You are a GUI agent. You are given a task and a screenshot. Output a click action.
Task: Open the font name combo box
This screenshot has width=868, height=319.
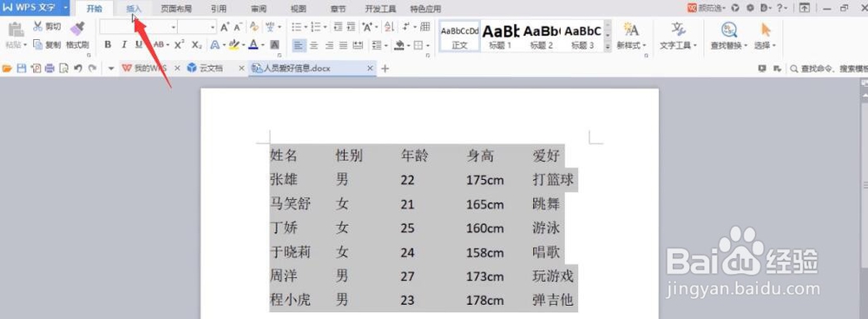tap(138, 27)
